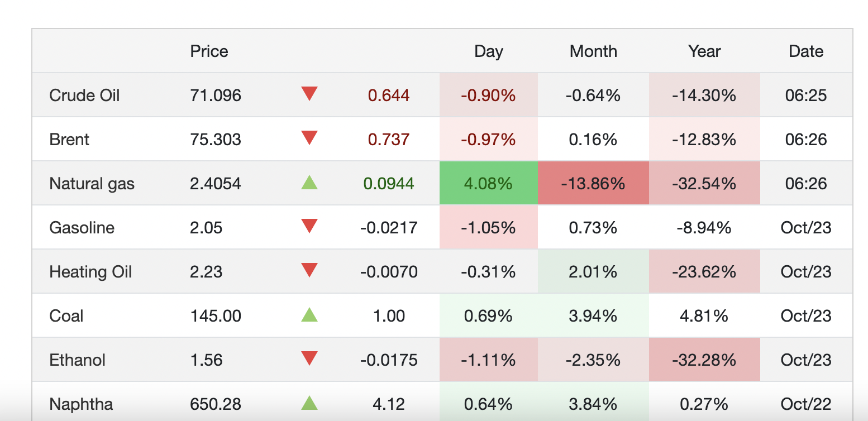Screen dimensions: 868x421
Task: Click the Crude Oil time 06:25
Action: click(x=806, y=95)
